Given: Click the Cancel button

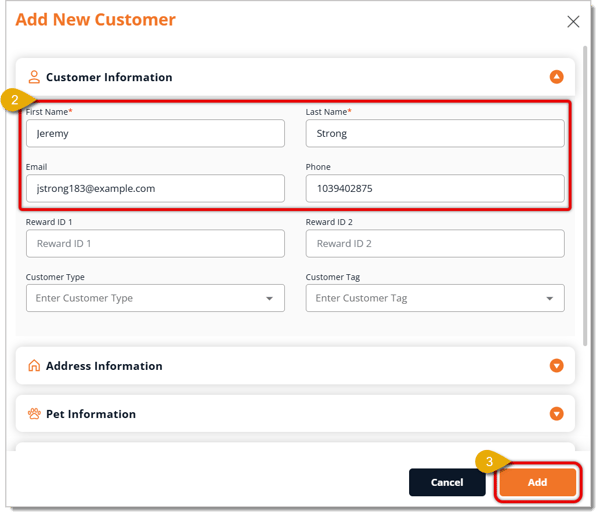Looking at the screenshot, I should pos(447,482).
